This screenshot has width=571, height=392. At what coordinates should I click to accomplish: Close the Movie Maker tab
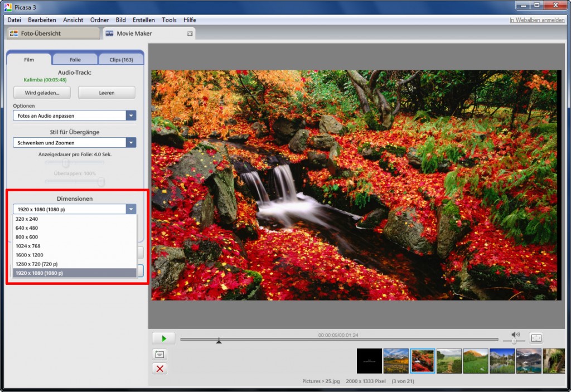[x=190, y=33]
